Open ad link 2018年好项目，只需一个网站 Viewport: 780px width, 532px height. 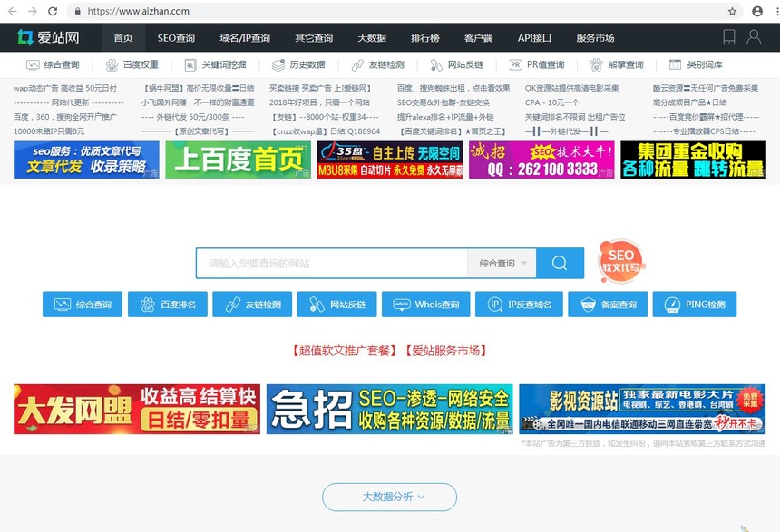(320, 102)
